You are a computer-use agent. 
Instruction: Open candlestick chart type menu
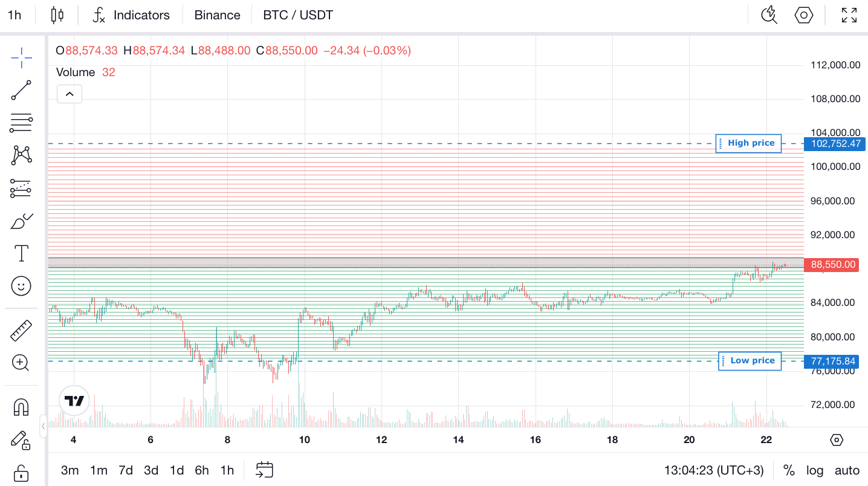pos(57,15)
